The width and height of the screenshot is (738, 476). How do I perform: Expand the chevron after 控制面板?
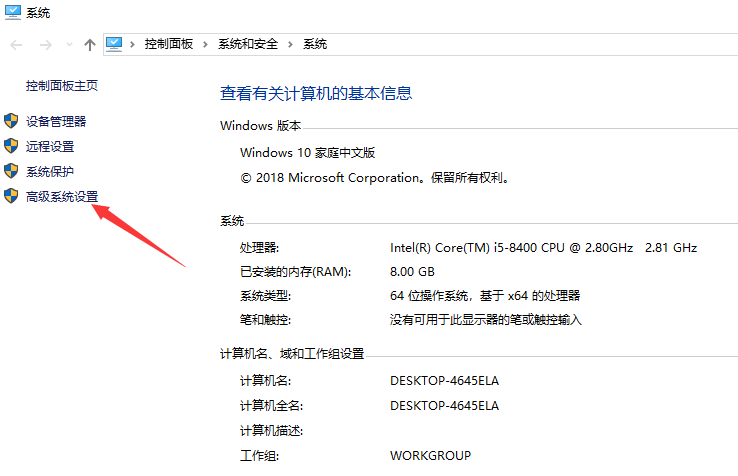205,45
